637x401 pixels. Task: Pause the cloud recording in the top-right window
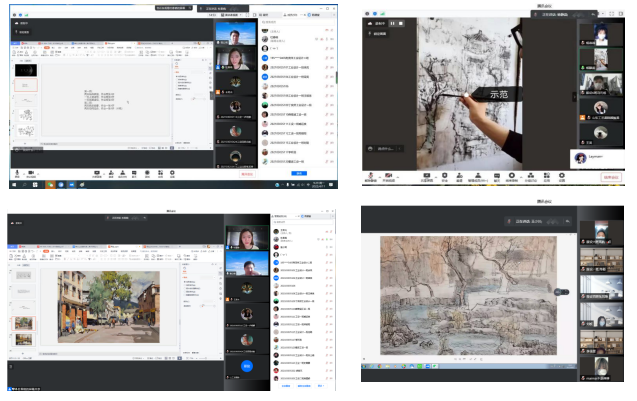tap(392, 24)
